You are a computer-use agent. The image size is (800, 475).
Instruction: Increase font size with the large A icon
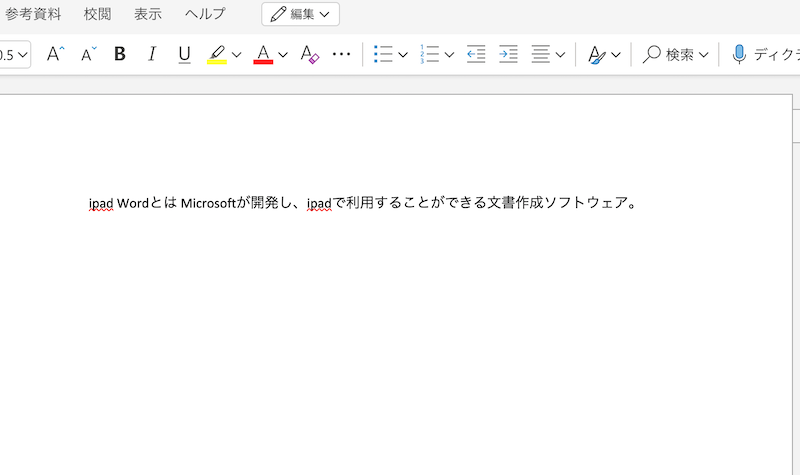click(x=55, y=54)
